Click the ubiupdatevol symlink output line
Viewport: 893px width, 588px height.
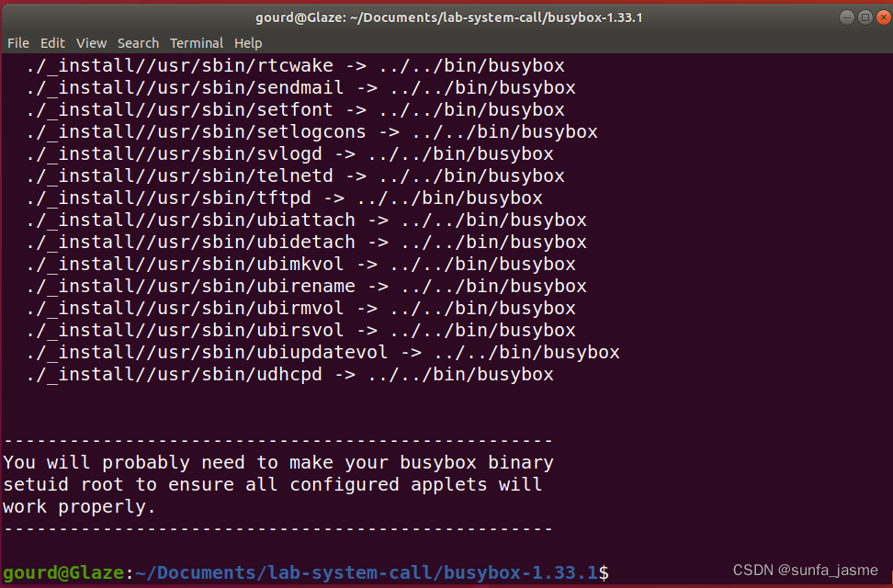click(x=322, y=353)
